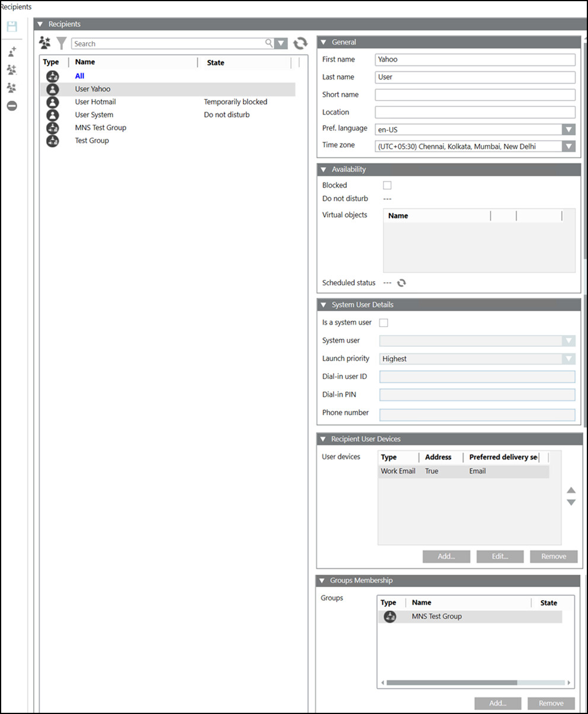Select the All entry in recipients list
The height and width of the screenshot is (714, 588).
pos(79,76)
